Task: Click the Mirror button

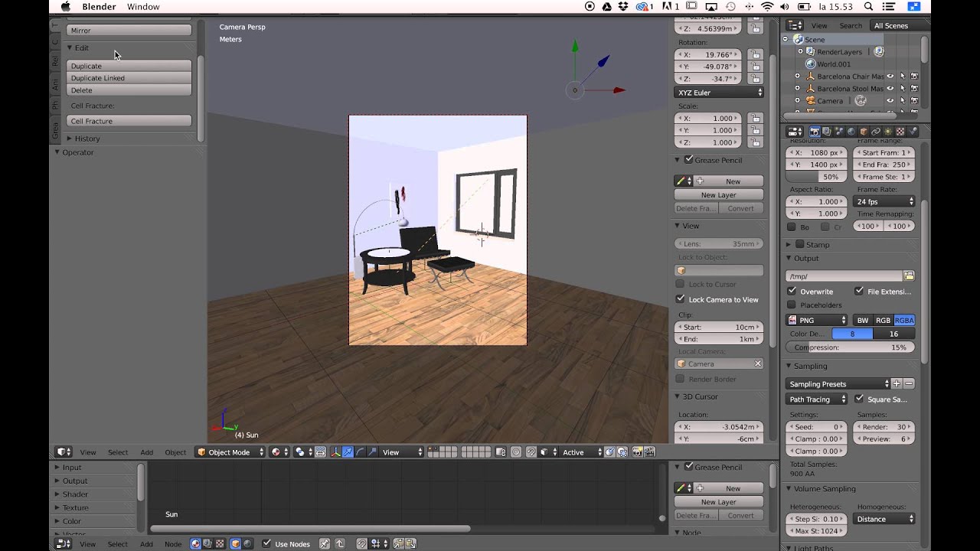Action: [129, 31]
